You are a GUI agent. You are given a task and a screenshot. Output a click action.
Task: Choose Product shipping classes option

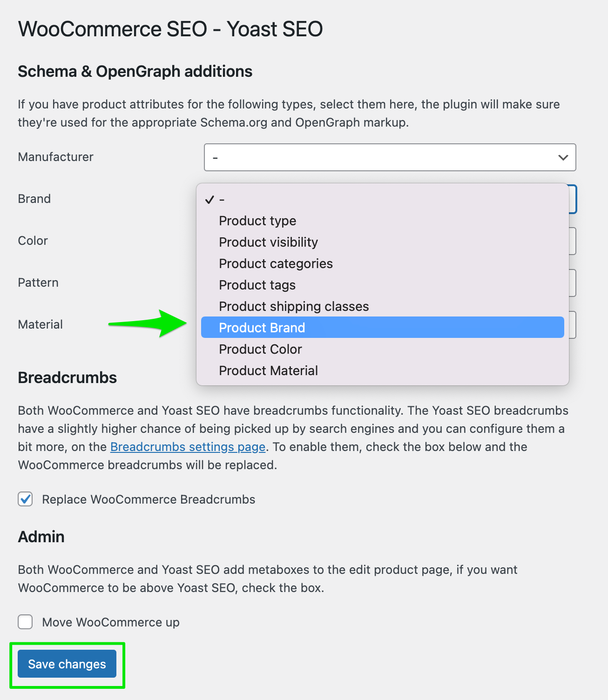tap(293, 306)
